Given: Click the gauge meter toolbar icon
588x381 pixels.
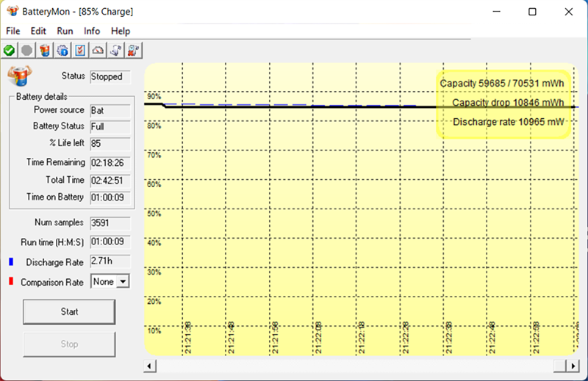Looking at the screenshot, I should [x=98, y=50].
